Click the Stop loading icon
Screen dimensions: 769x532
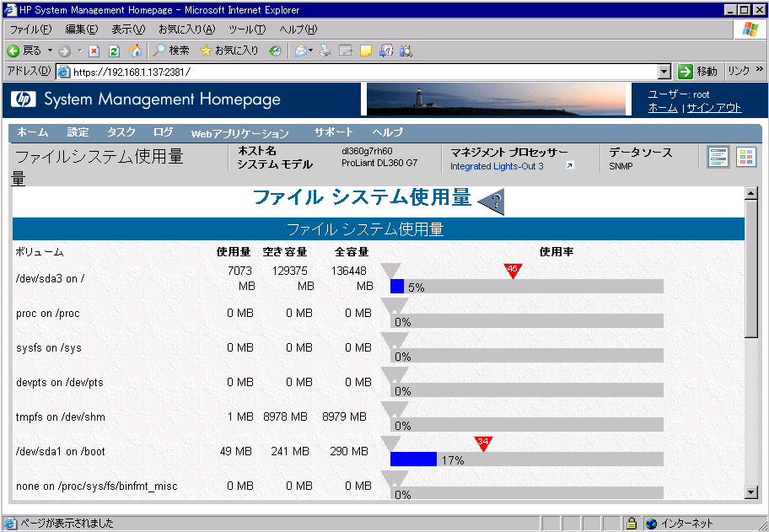pos(94,51)
